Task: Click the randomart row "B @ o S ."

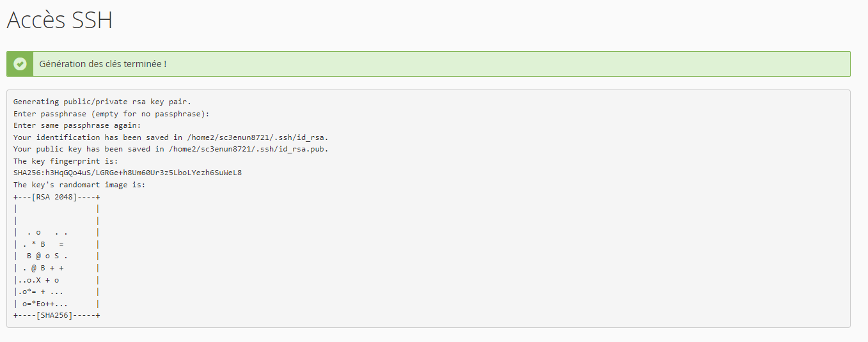Action: pyautogui.click(x=47, y=256)
